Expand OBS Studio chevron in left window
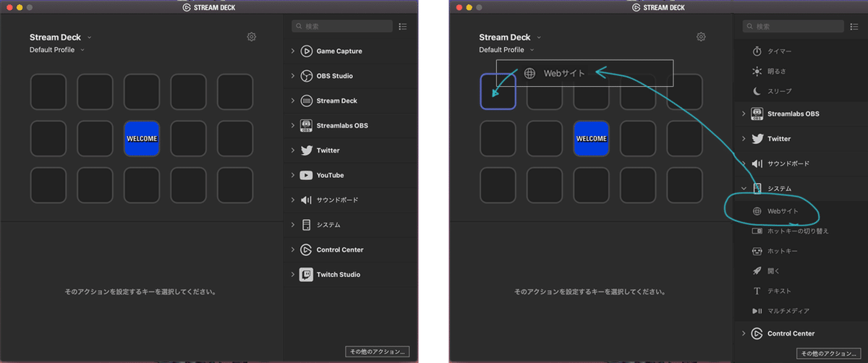Image resolution: width=868 pixels, height=363 pixels. click(x=293, y=76)
